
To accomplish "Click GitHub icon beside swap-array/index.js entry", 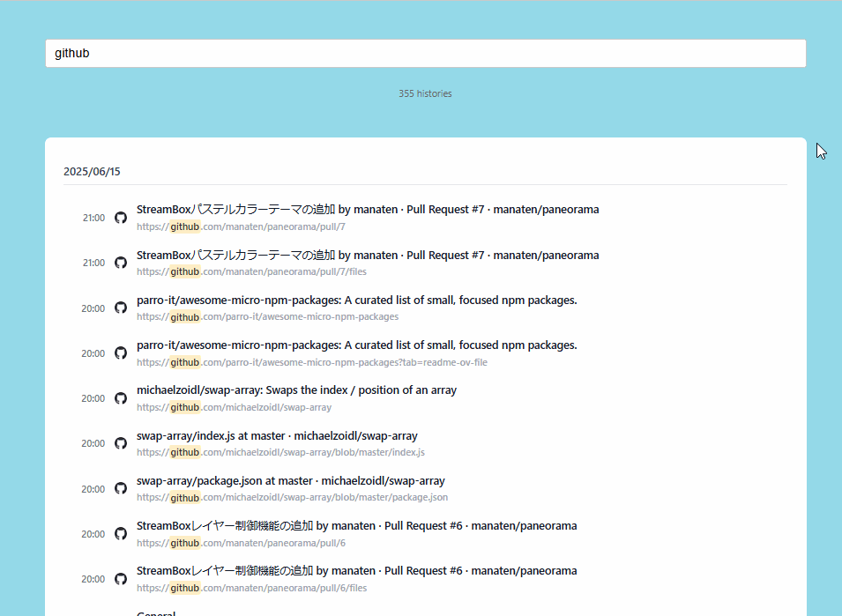I will [121, 443].
